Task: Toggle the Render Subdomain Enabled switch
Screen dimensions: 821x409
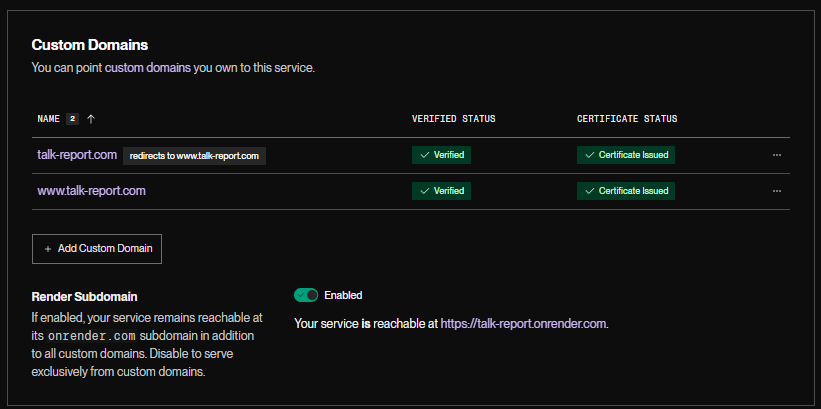Action: point(306,295)
